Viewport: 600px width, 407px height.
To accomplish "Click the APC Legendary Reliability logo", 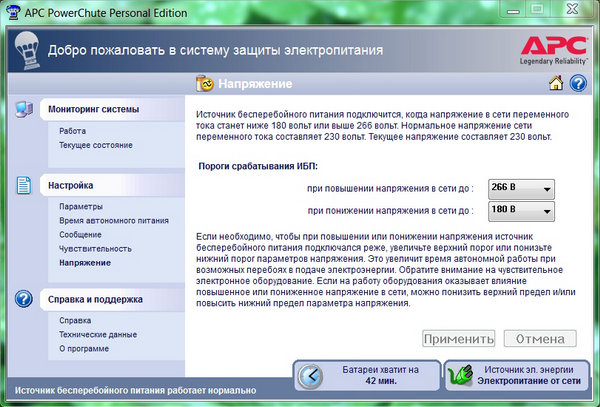I will [554, 50].
